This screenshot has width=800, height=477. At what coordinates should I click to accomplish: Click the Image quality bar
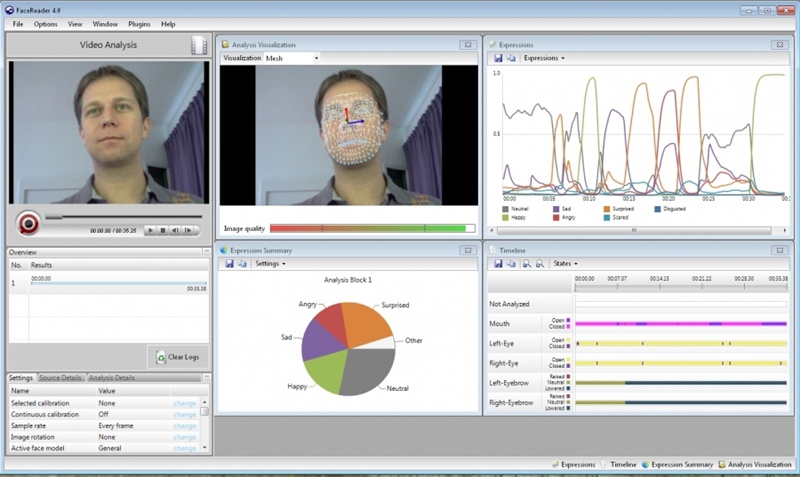[372, 229]
